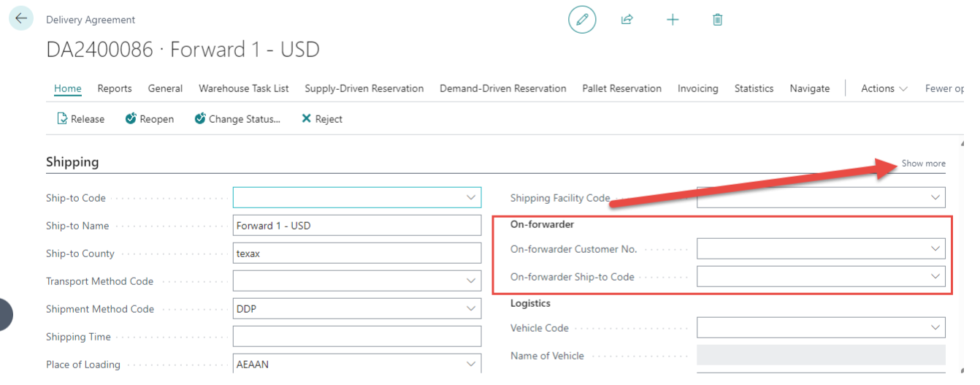
Task: Open the Actions menu
Action: (884, 88)
